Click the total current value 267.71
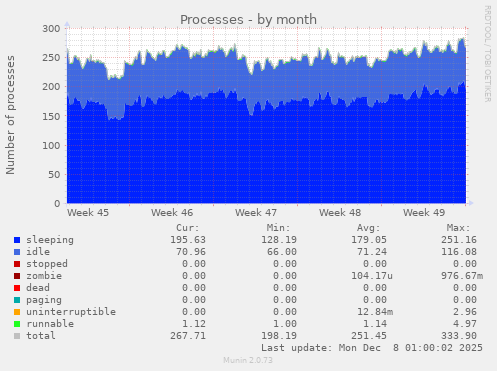Screen dimensions: 497x371 [x=188, y=336]
